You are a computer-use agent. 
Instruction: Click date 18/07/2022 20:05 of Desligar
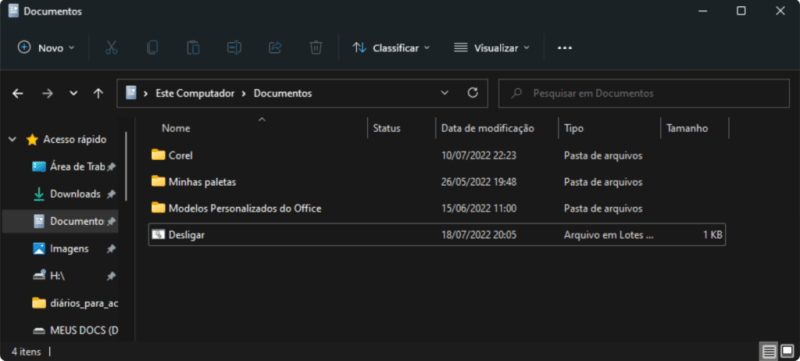tap(479, 235)
